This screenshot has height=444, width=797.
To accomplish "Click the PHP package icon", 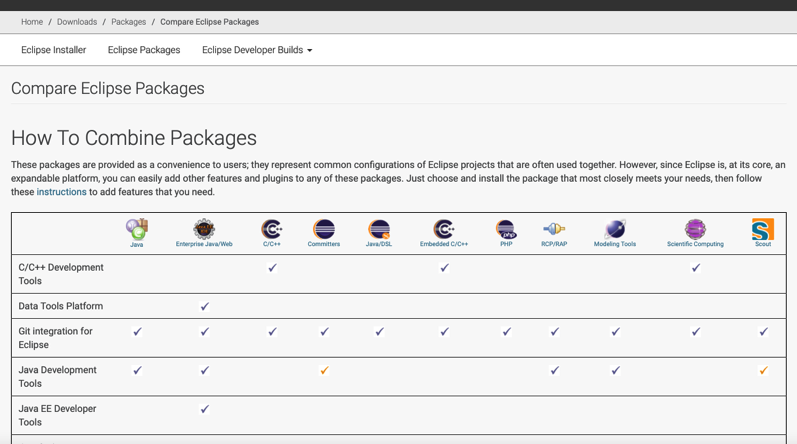I will (506, 229).
